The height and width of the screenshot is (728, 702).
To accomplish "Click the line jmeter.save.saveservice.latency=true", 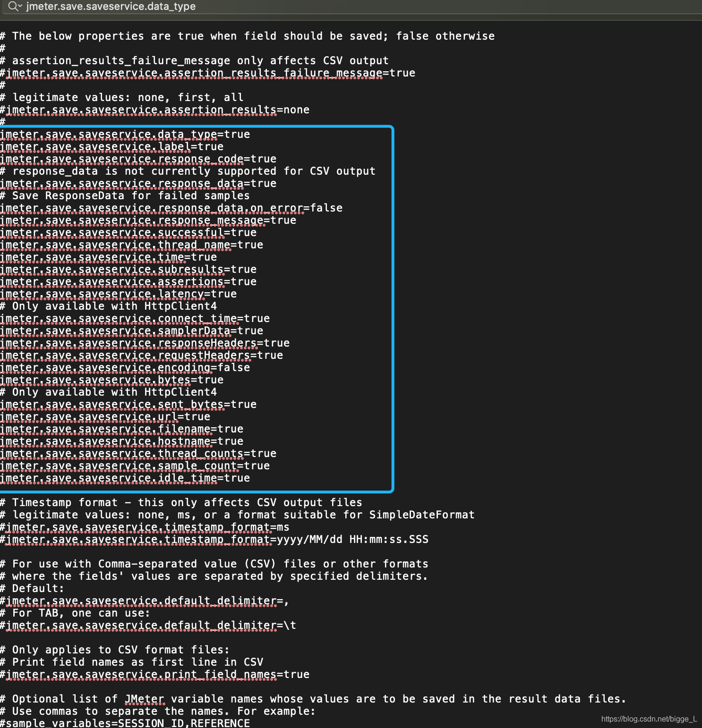I will [119, 294].
